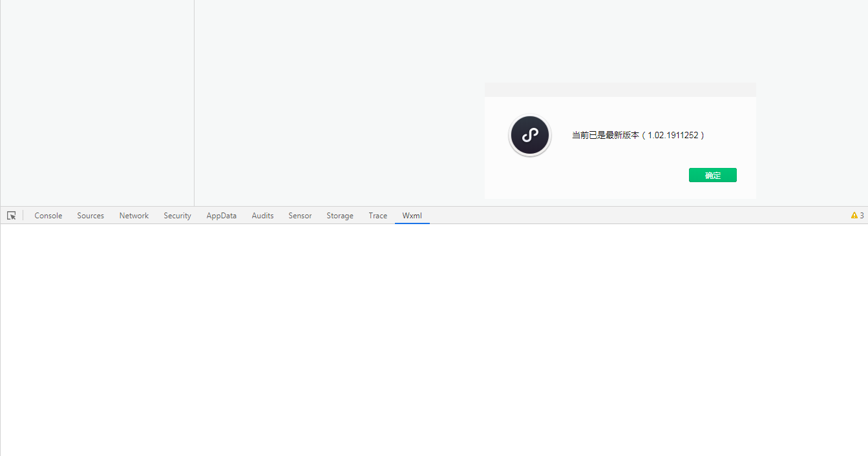Switch to the Trace tab
The image size is (868, 456).
[378, 216]
